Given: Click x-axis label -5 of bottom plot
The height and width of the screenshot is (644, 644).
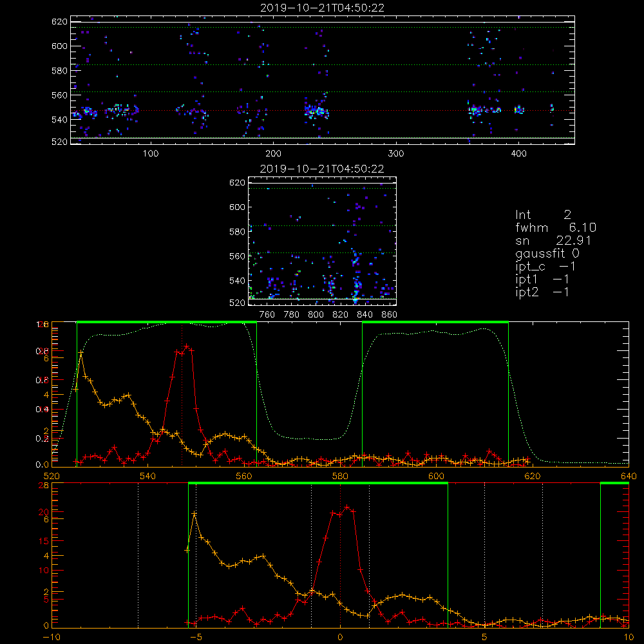Looking at the screenshot, I should pos(196,638).
